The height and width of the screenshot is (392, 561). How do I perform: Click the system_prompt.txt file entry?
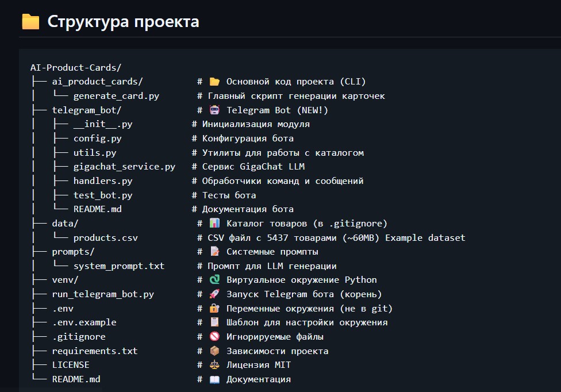point(118,266)
